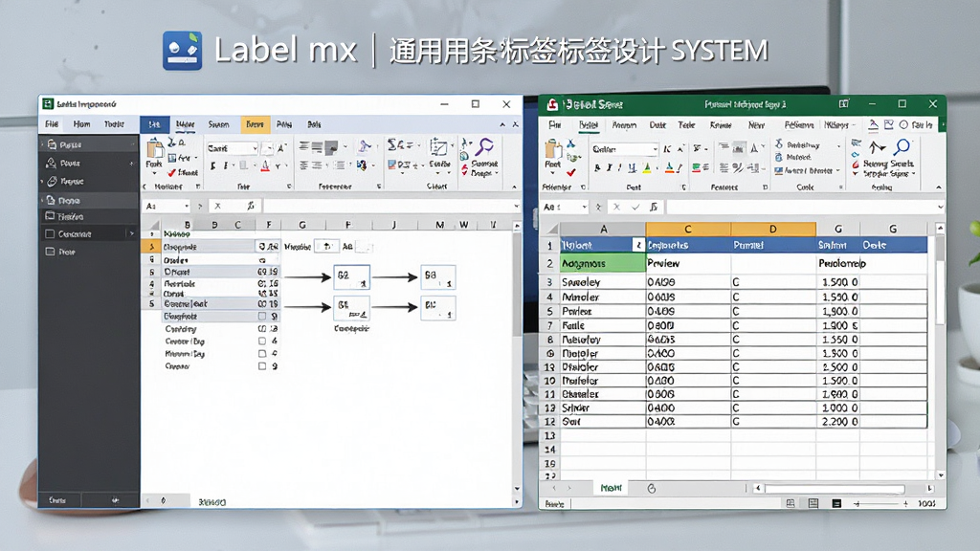Viewport: 980px width, 551px height.
Task: Open the filter dropdown in header cell A1
Action: click(x=638, y=245)
